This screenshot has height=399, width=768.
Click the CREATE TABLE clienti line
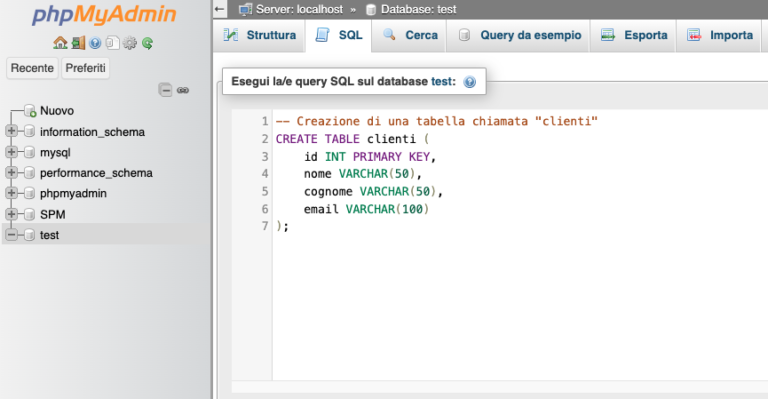pyautogui.click(x=352, y=139)
